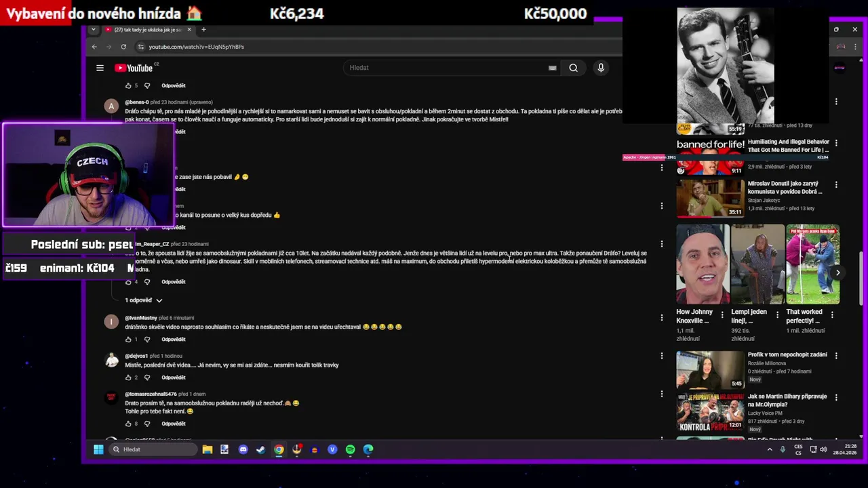This screenshot has width=868, height=488.
Task: Expand the 1 odpověď replies
Action: pos(144,300)
